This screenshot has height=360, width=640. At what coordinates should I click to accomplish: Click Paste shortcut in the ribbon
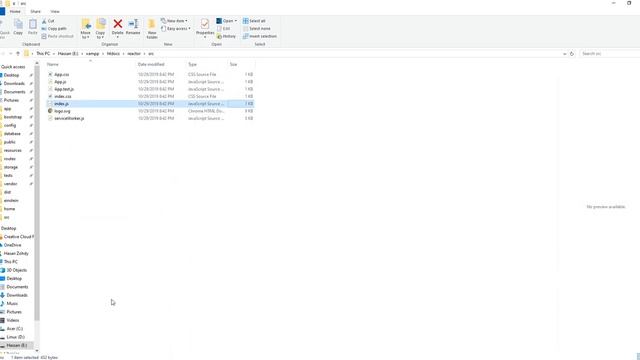click(x=58, y=36)
